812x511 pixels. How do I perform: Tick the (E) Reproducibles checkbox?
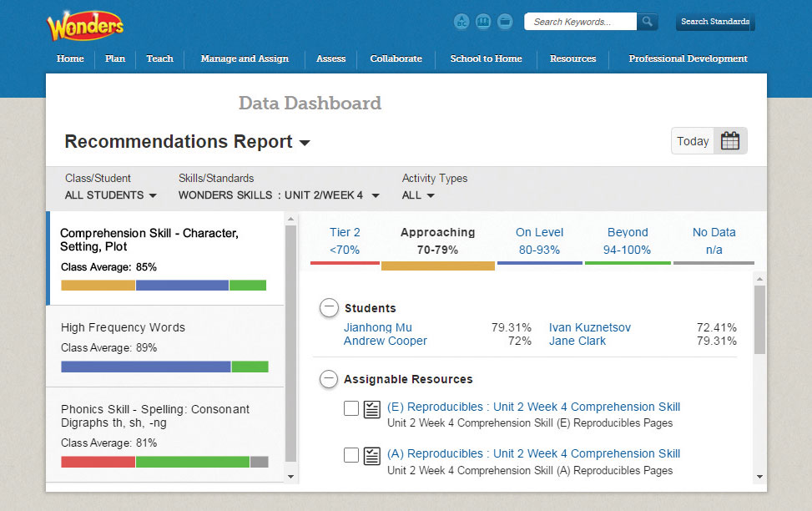point(351,408)
